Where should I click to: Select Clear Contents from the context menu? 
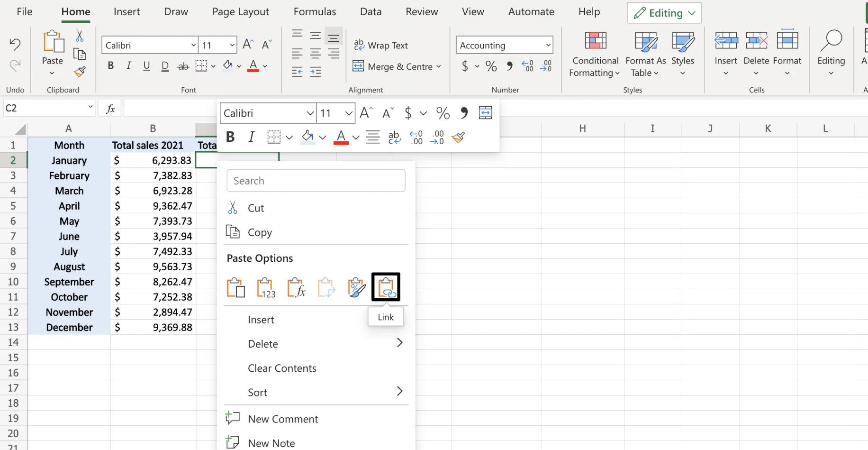click(282, 368)
